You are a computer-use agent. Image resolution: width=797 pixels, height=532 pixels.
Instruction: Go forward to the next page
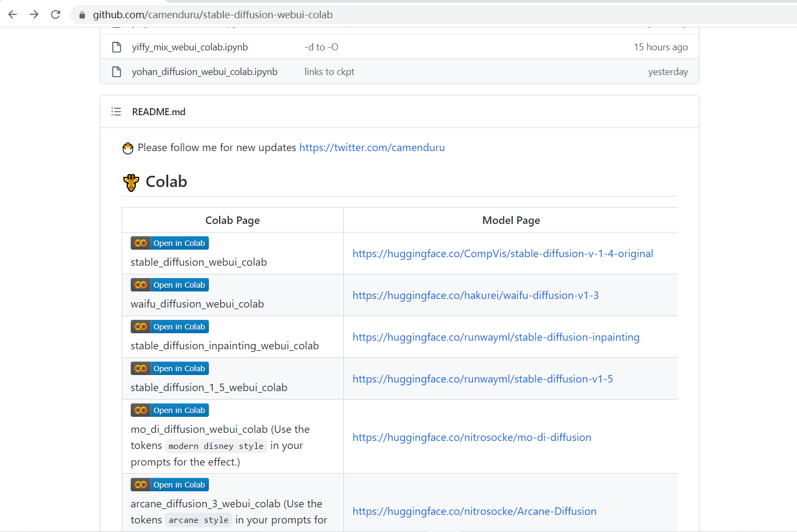coord(34,14)
